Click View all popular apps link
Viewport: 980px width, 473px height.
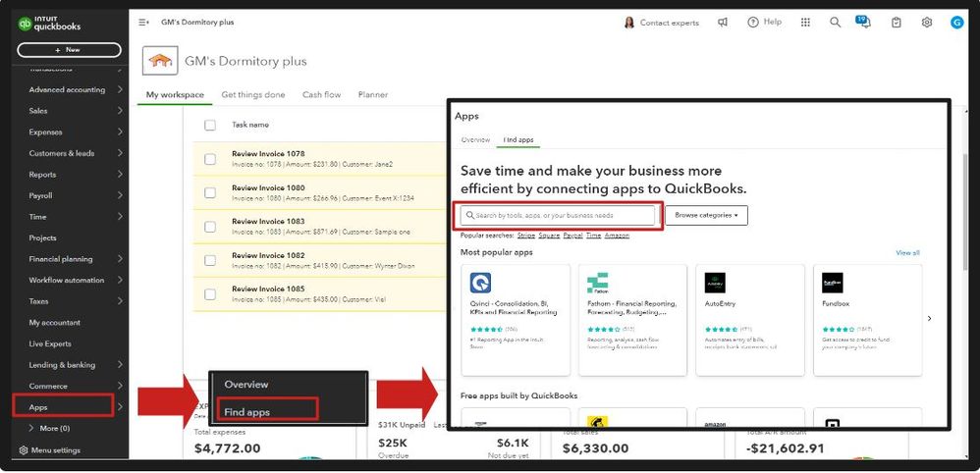pos(907,253)
